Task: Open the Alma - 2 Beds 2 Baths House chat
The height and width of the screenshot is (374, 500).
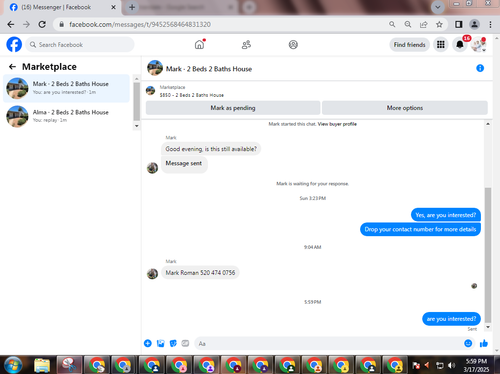Action: [x=66, y=116]
